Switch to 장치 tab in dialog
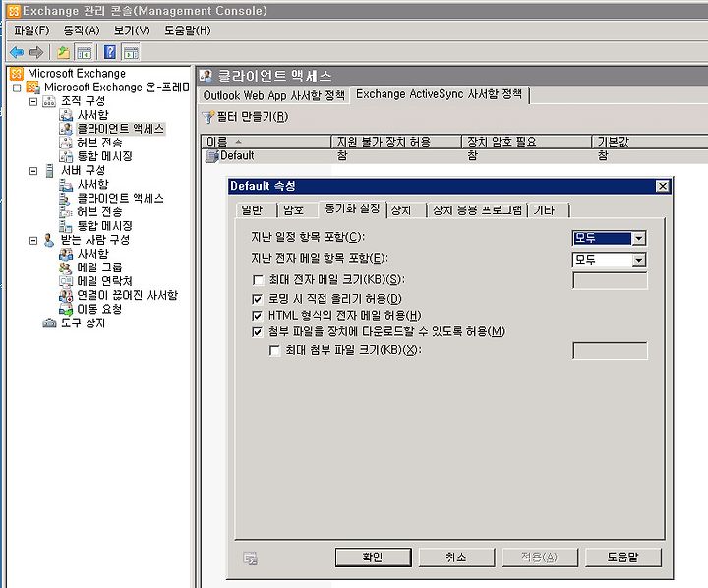This screenshot has width=708, height=588. 406,210
